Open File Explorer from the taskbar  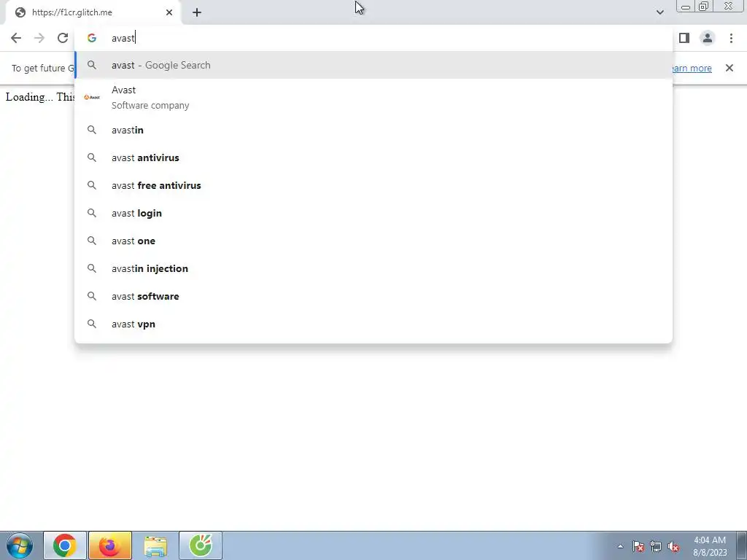[x=155, y=545]
